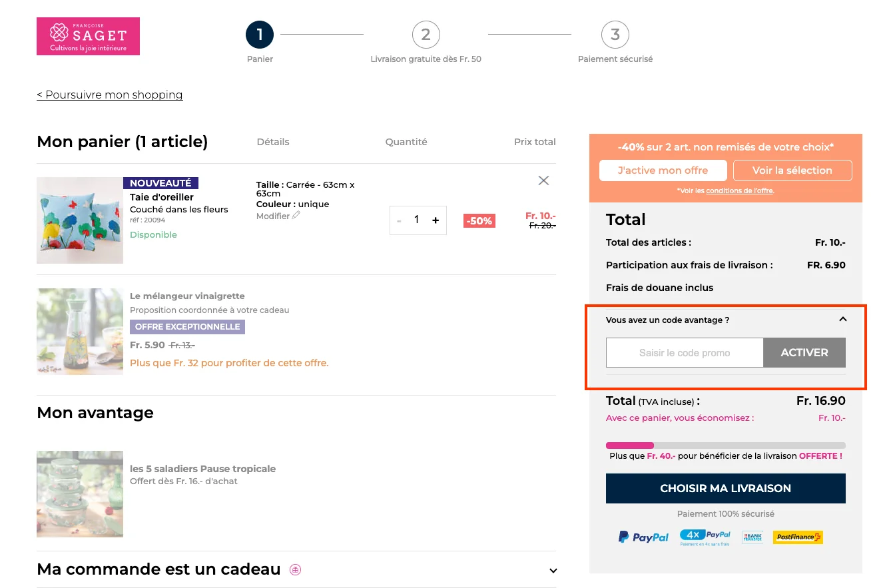Image resolution: width=891 pixels, height=588 pixels.
Task: Increase pillow quantity with plus button
Action: [x=436, y=220]
